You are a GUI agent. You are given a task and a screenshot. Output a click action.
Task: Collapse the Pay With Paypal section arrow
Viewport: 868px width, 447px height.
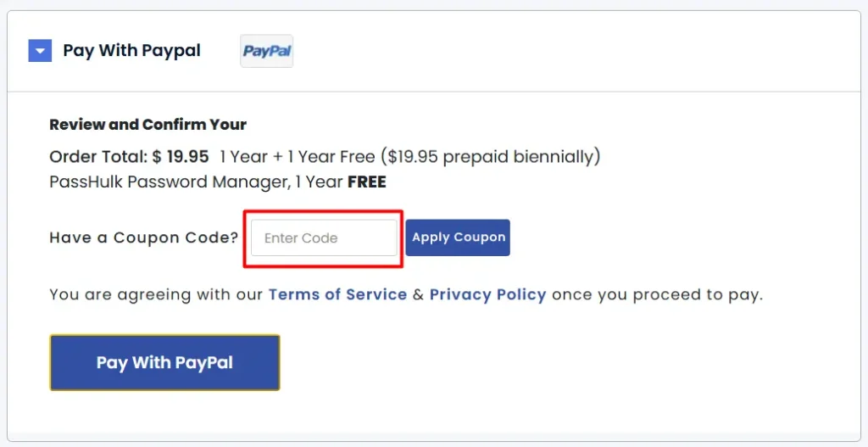point(40,51)
